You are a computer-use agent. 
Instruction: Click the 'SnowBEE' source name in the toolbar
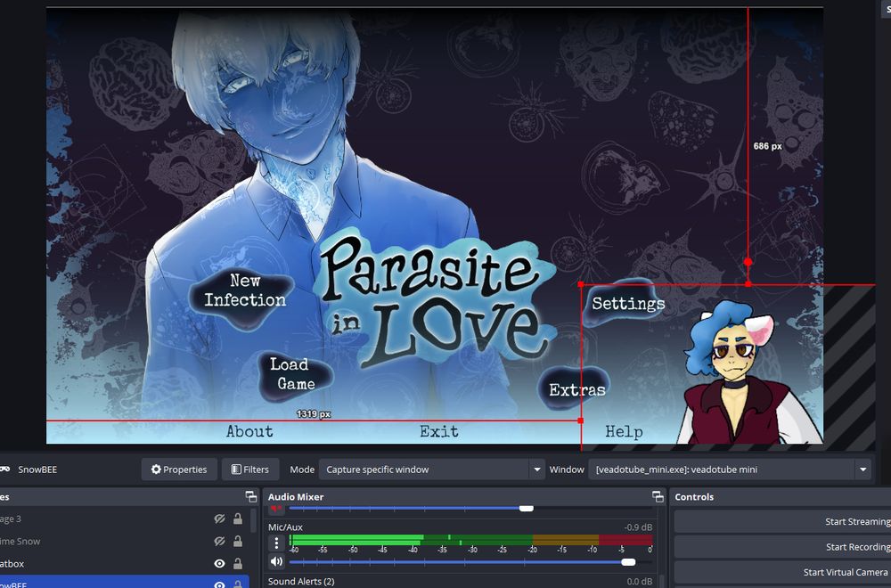(x=37, y=470)
